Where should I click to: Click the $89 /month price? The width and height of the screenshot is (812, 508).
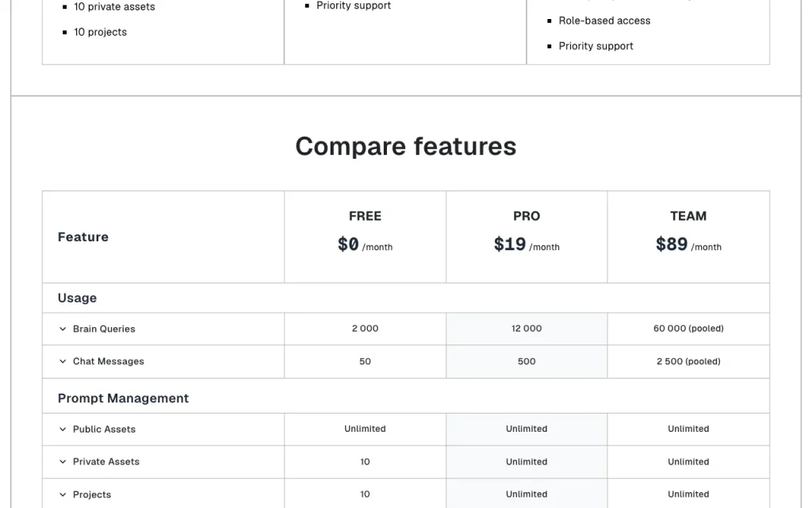[x=688, y=244]
